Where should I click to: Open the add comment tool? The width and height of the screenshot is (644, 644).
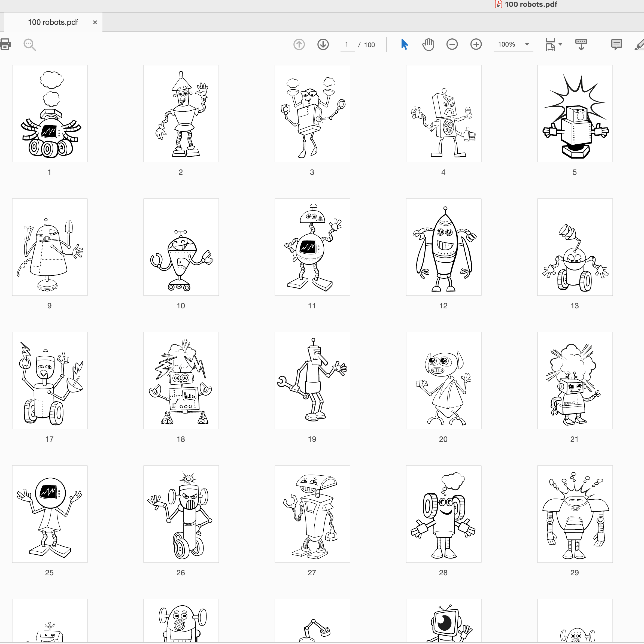pos(616,44)
